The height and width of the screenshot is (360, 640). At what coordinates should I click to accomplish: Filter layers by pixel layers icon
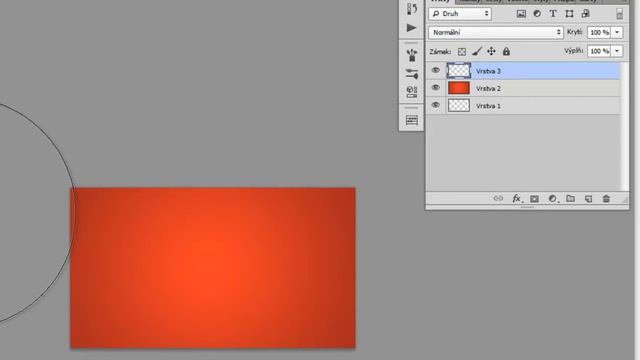(521, 13)
